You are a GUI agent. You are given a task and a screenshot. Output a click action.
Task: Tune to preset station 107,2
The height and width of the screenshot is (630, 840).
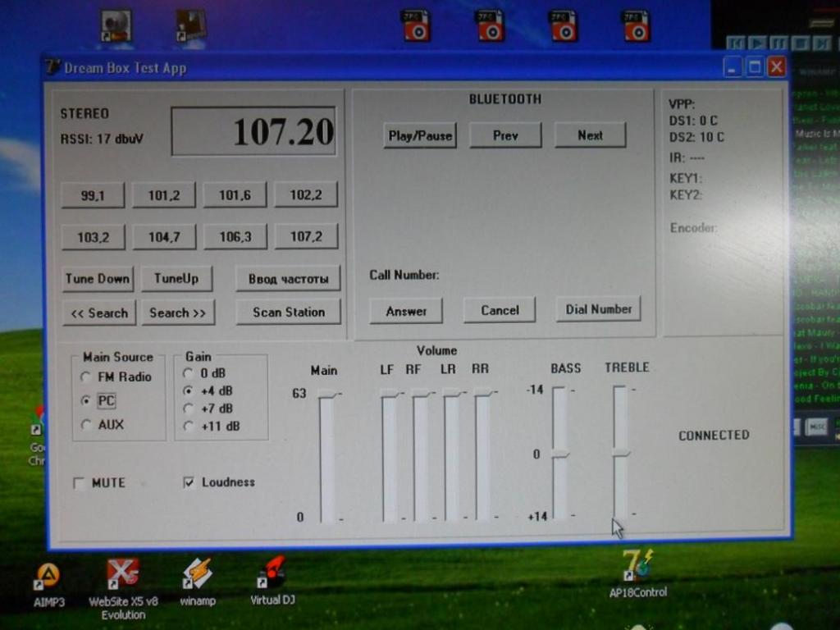(307, 235)
